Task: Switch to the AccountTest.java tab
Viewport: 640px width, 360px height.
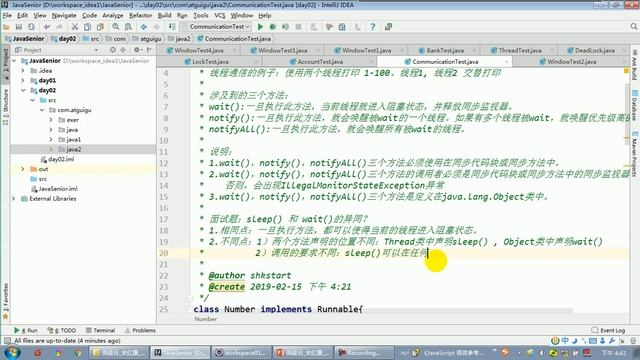Action: pyautogui.click(x=320, y=62)
